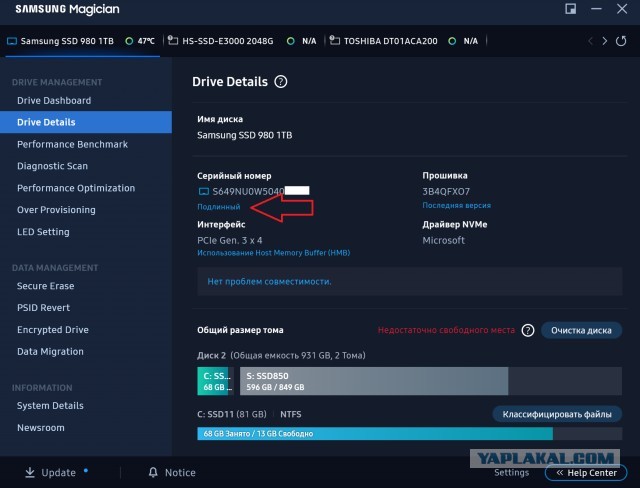This screenshot has width=640, height=488.
Task: Click the TOSHIBA DT01ACA200 drive icon
Action: tap(335, 41)
